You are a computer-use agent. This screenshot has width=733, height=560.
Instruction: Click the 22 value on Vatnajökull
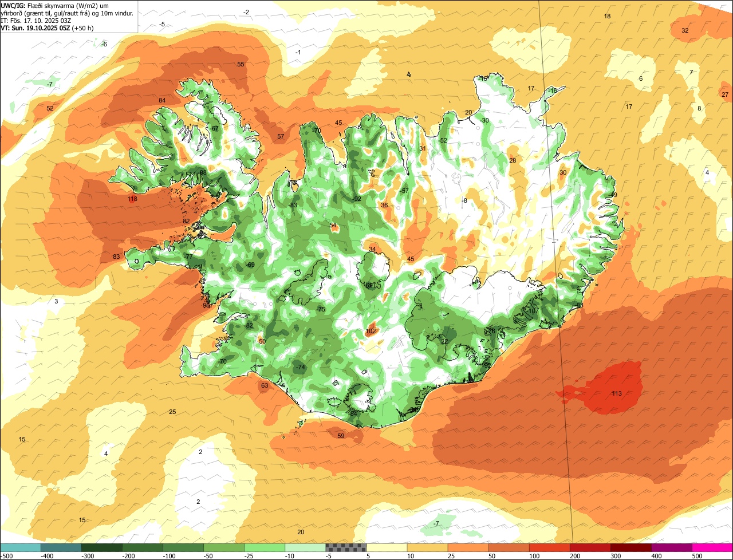tap(445, 341)
